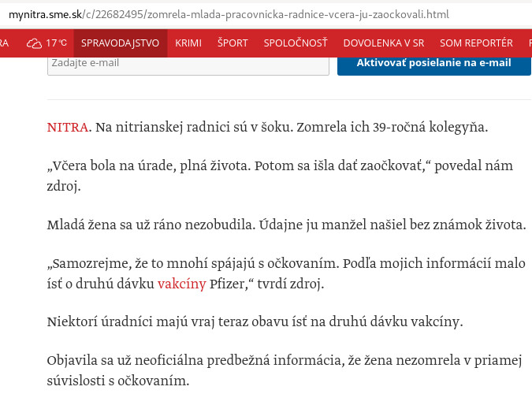Open the red 'vakcíny' link
This screenshot has height=405, width=532.
[181, 284]
